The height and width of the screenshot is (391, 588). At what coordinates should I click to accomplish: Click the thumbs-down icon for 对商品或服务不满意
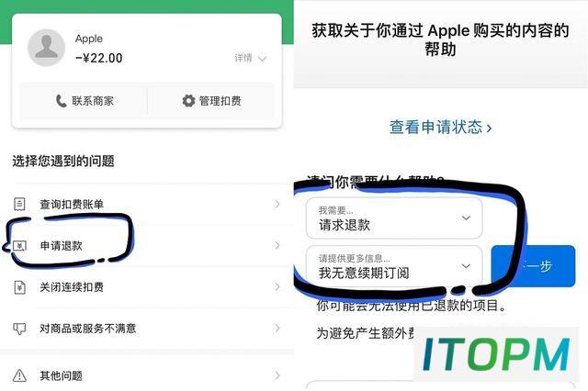coord(19,329)
